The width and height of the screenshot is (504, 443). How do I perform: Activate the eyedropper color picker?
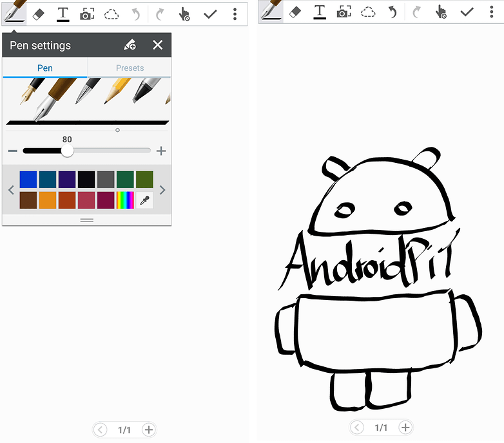[144, 200]
